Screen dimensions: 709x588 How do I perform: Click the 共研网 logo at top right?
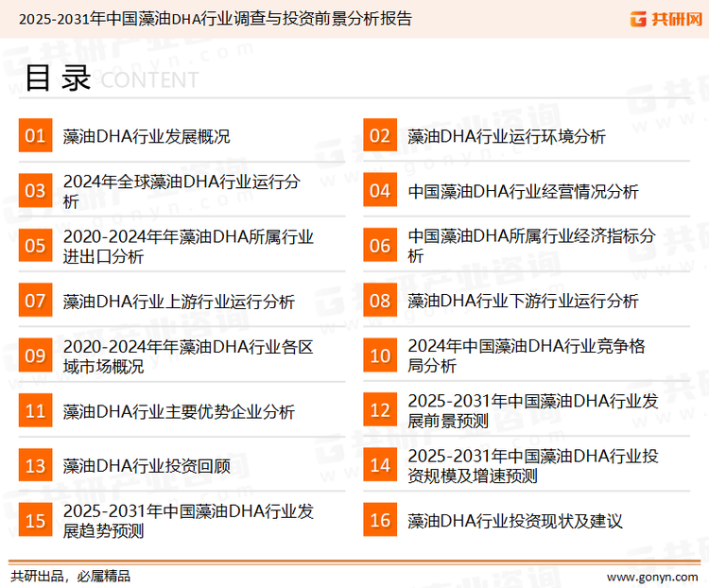(666, 19)
